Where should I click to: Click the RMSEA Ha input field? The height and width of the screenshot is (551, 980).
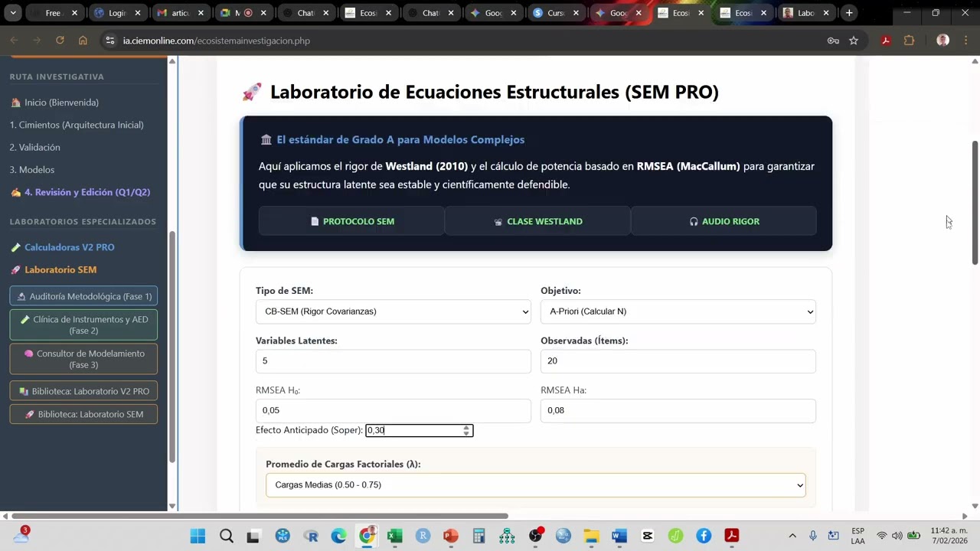678,410
